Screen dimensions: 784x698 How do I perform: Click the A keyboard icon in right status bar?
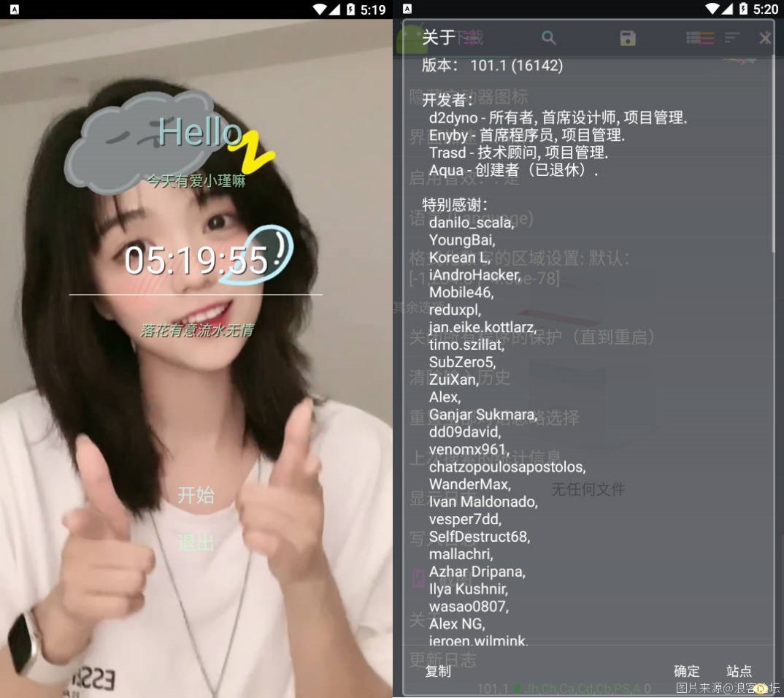coord(407,9)
